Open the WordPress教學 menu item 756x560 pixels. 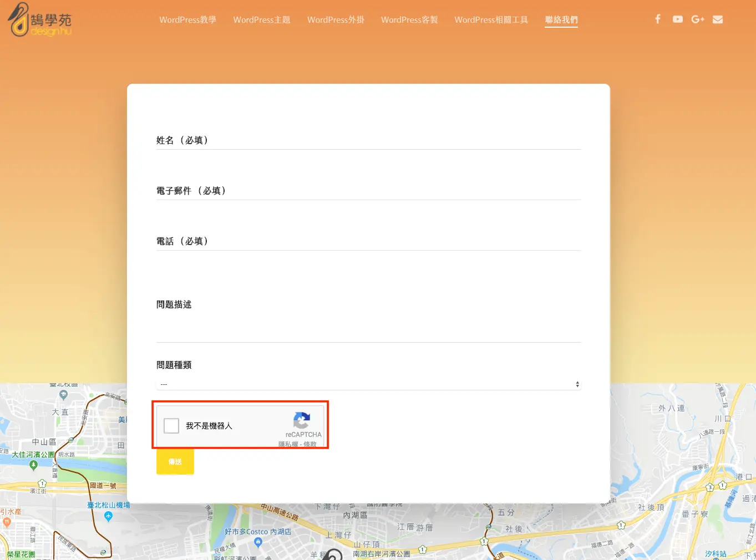tap(187, 20)
